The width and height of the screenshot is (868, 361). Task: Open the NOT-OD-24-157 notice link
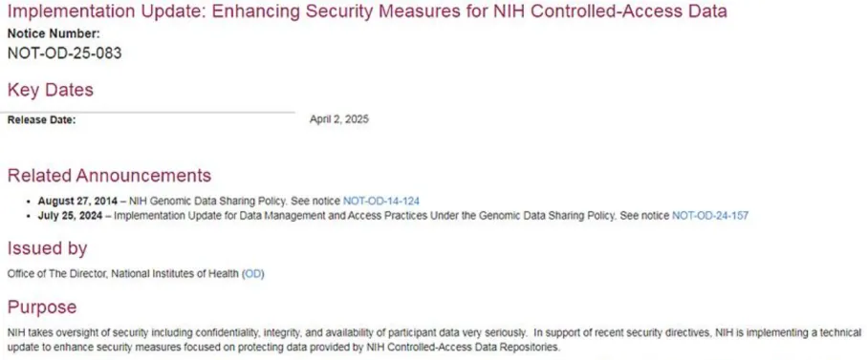coord(709,216)
